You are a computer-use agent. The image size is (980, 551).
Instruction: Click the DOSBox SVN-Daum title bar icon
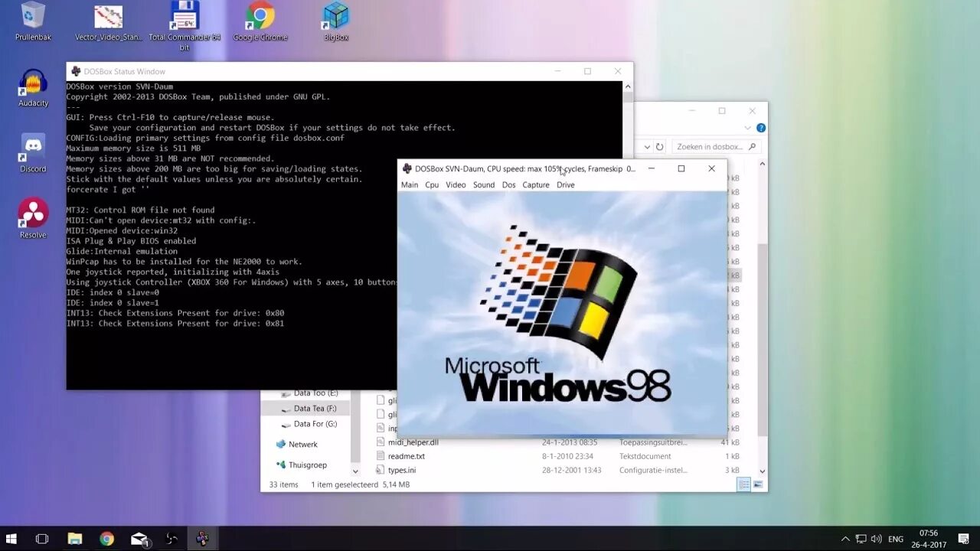point(407,168)
